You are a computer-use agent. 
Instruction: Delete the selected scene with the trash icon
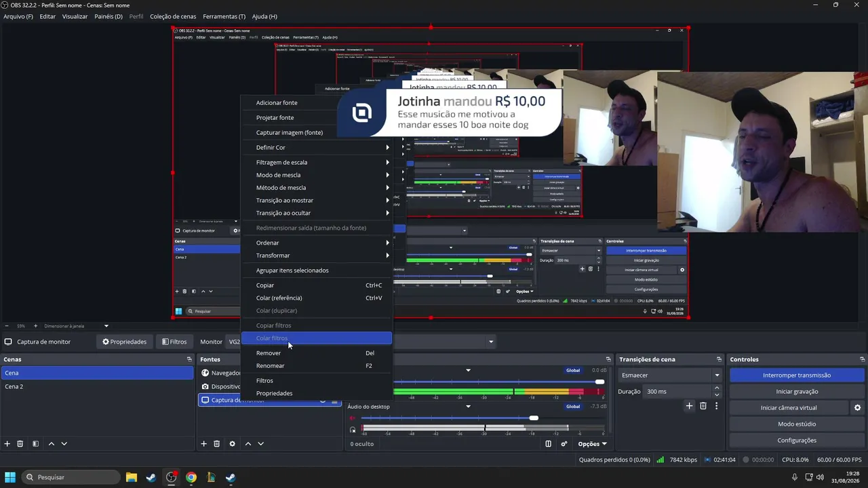click(x=20, y=444)
